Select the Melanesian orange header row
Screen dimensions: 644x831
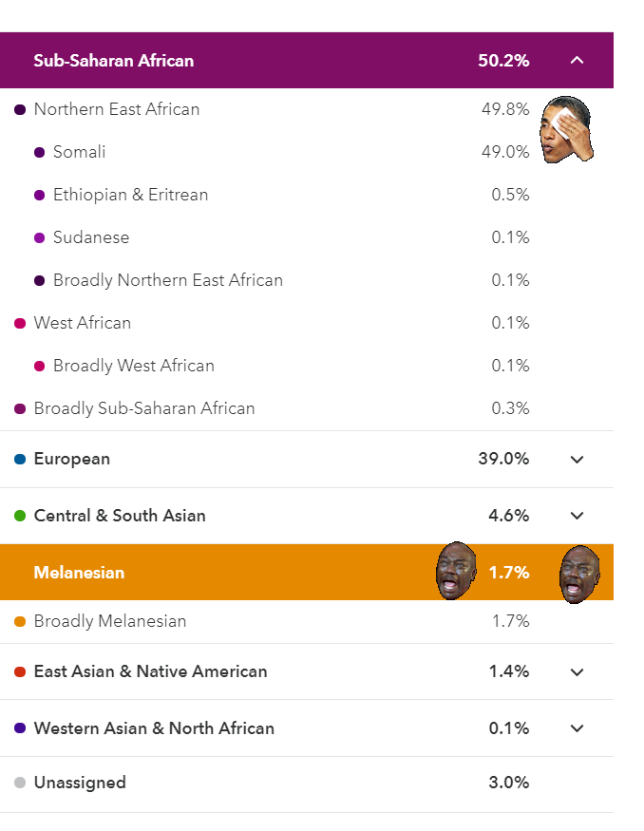click(x=307, y=573)
